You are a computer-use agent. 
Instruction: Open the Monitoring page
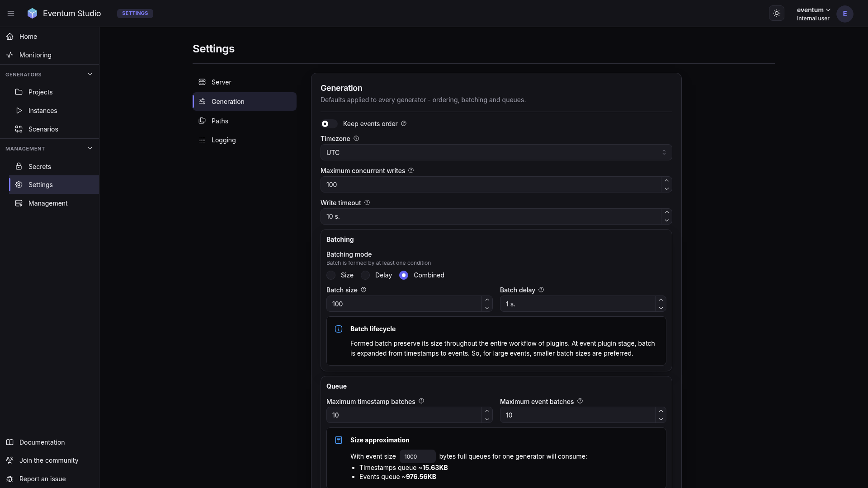tap(49, 55)
